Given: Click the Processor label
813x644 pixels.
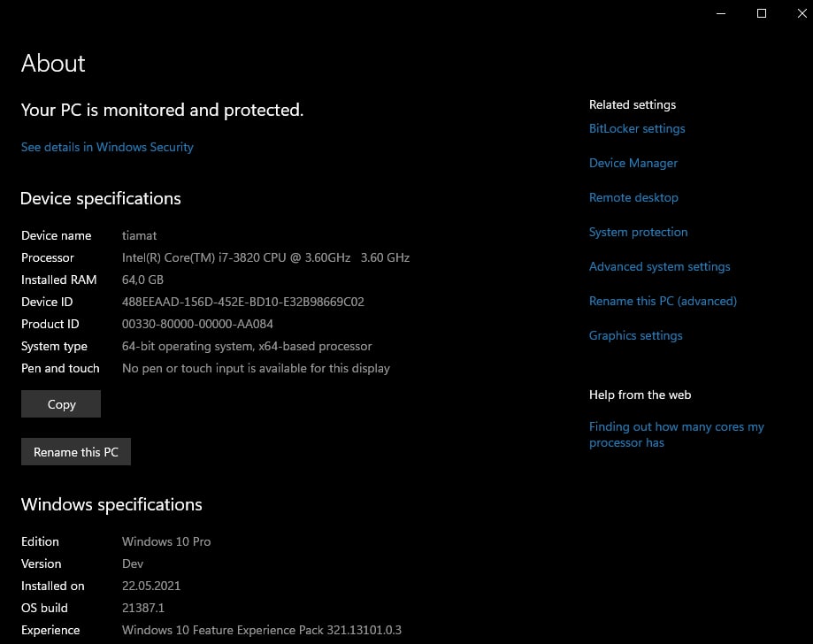Looking at the screenshot, I should click(x=47, y=257).
